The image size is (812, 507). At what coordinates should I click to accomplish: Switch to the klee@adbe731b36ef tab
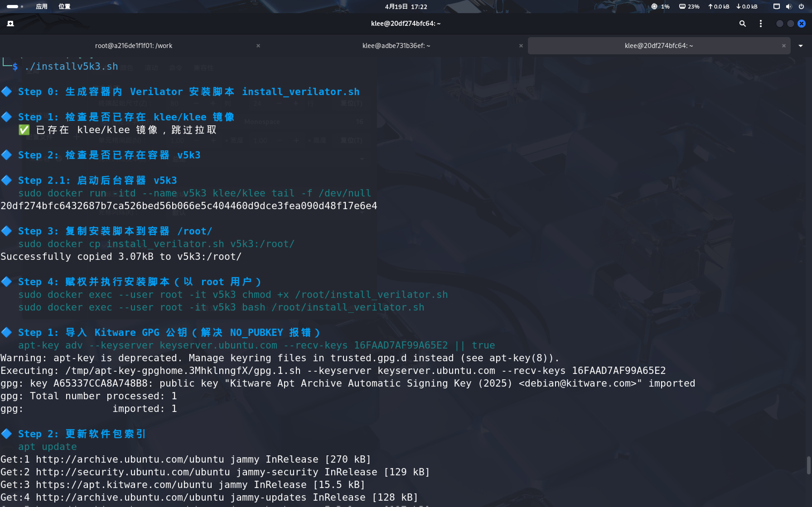[396, 45]
